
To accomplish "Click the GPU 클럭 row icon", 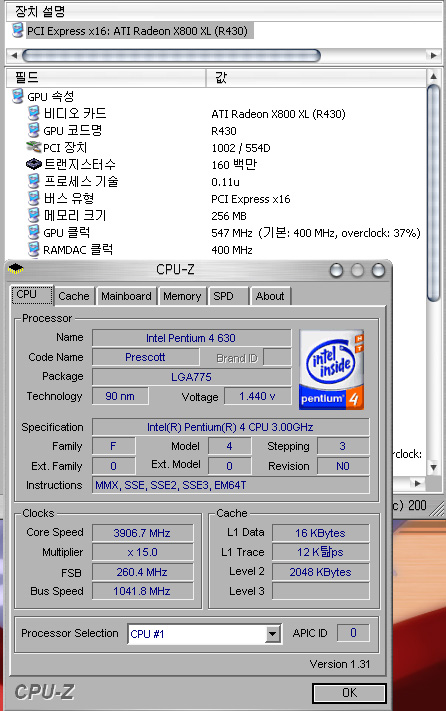I will point(34,232).
